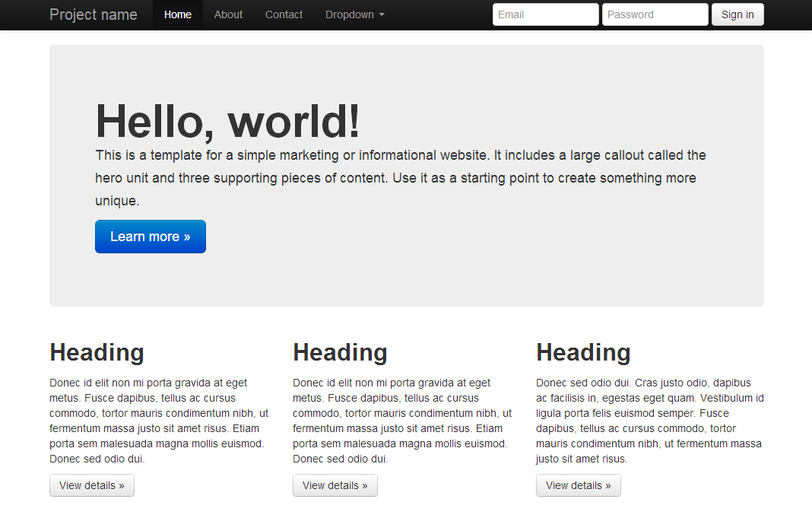Screen dimensions: 812x515
Task: Click the Heading title of middle column
Action: [x=340, y=352]
